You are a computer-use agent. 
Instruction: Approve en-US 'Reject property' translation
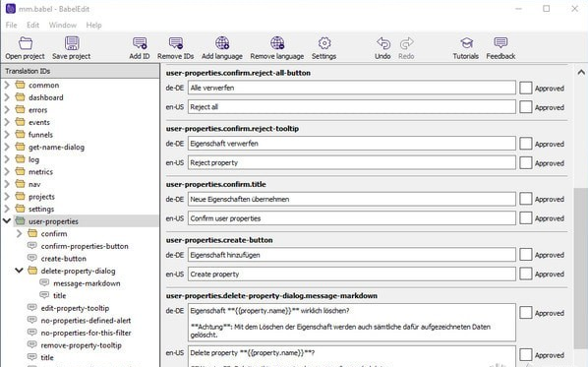(x=526, y=163)
